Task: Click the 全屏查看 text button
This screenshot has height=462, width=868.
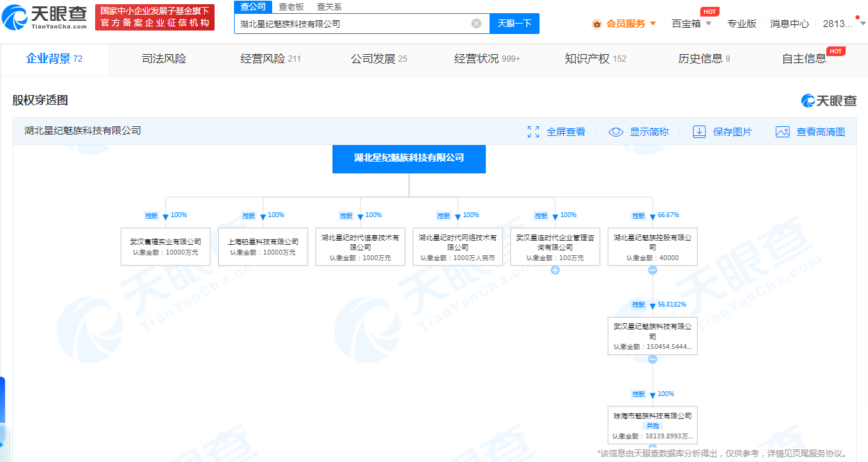Action: pyautogui.click(x=566, y=132)
